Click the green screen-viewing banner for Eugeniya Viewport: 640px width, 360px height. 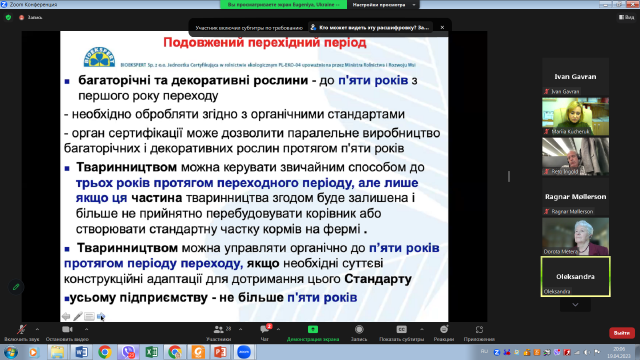[284, 4]
